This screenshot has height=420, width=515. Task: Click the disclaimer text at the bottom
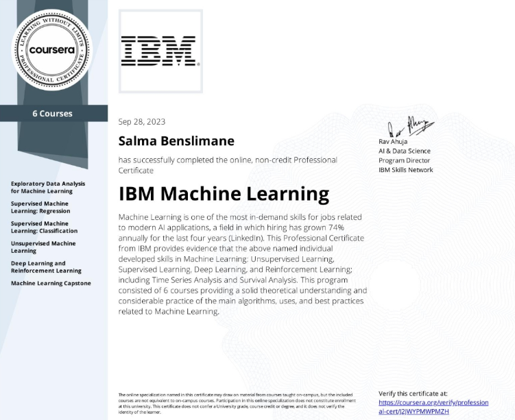click(235, 402)
